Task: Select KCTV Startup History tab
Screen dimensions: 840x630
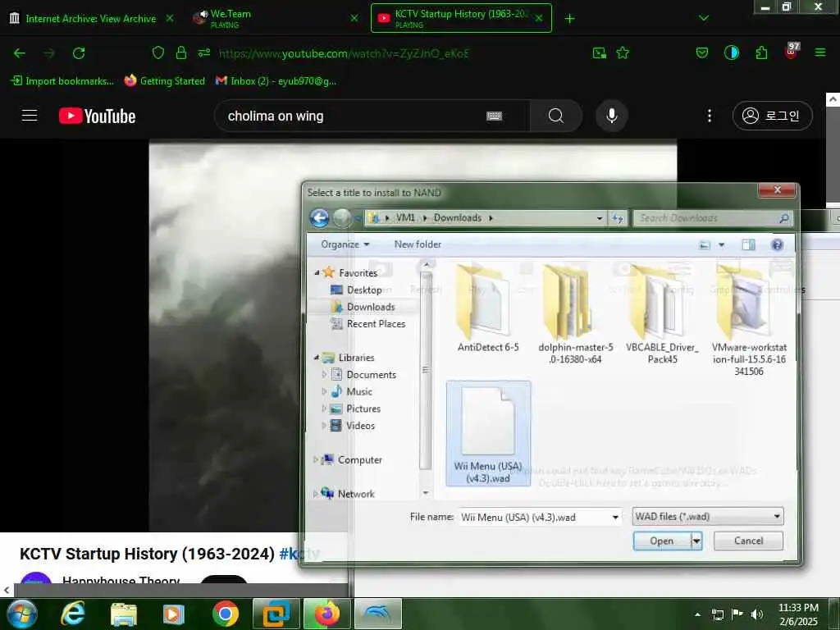Action: 461,18
